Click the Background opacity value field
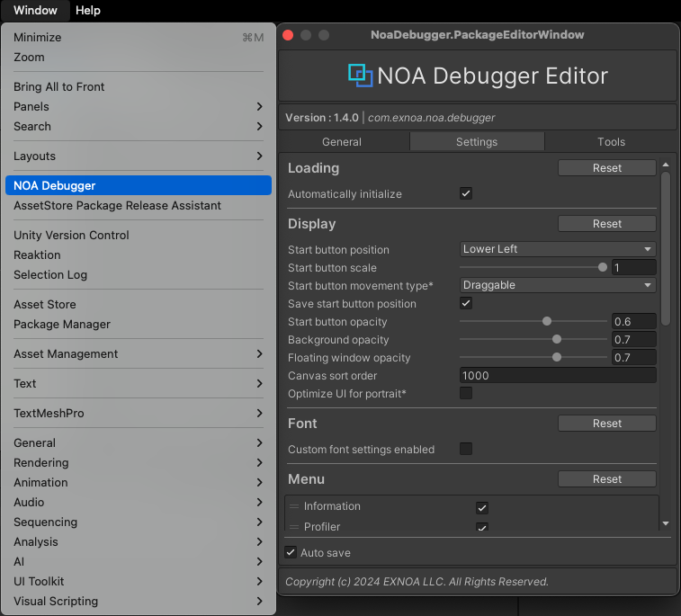The image size is (681, 616). (x=633, y=339)
